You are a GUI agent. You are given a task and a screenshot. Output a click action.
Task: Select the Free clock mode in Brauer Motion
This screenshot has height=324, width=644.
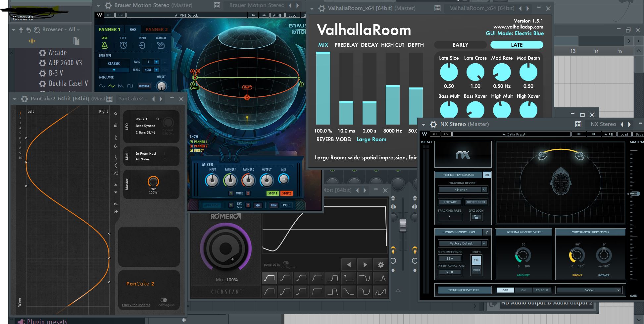tap(124, 45)
